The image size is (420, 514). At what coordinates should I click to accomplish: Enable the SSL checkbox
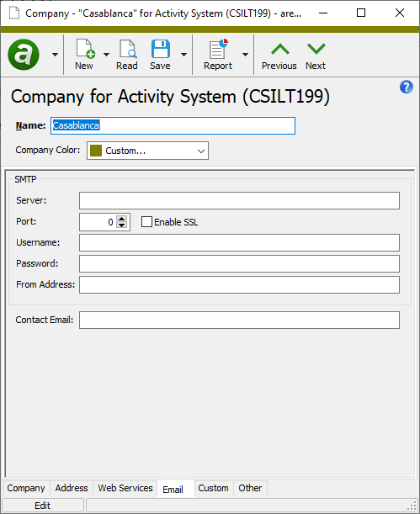pyautogui.click(x=146, y=222)
